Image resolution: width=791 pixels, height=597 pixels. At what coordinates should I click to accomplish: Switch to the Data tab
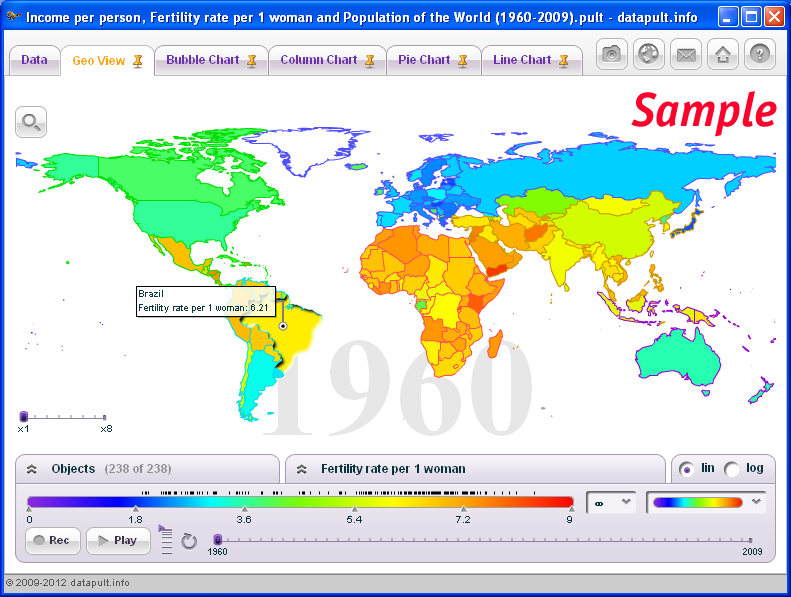(x=34, y=60)
